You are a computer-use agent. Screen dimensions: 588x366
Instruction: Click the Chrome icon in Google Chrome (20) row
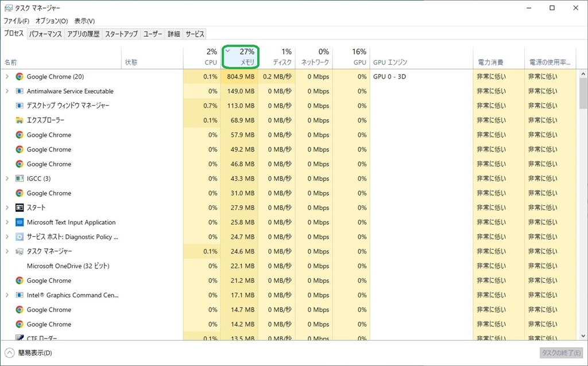[x=20, y=77]
